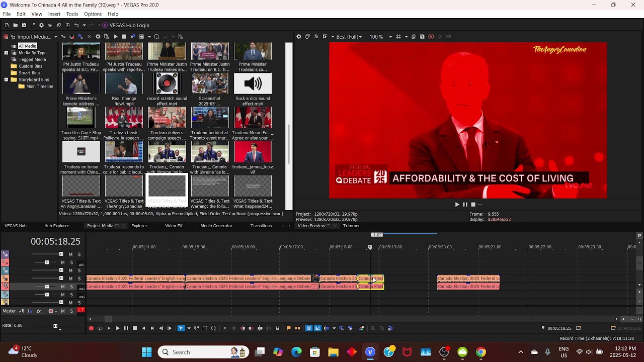Select the All Media bin
The image size is (644, 362).
[27, 46]
